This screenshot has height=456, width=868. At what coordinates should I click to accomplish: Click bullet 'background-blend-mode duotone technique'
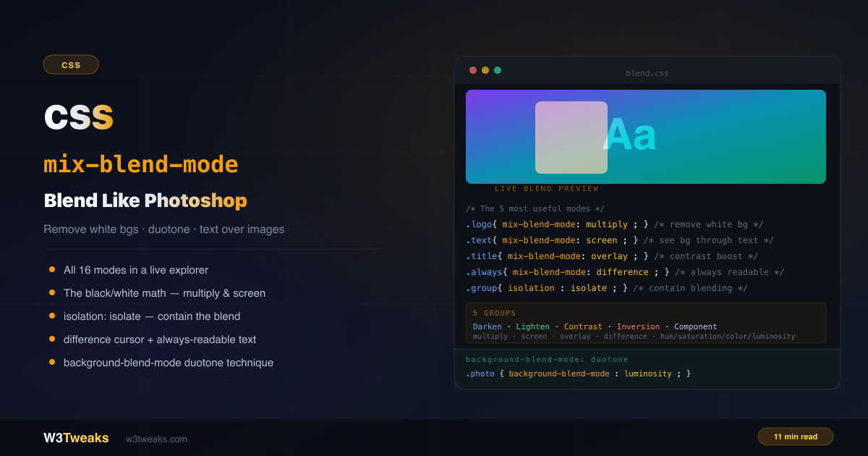pos(169,363)
